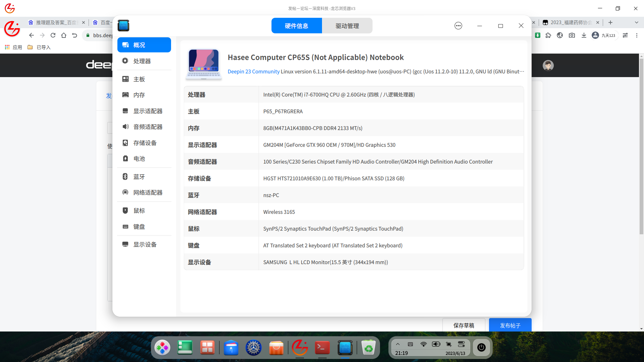This screenshot has width=644, height=362.
Task: Select 音频适配器 audio adapter entry
Action: click(148, 127)
